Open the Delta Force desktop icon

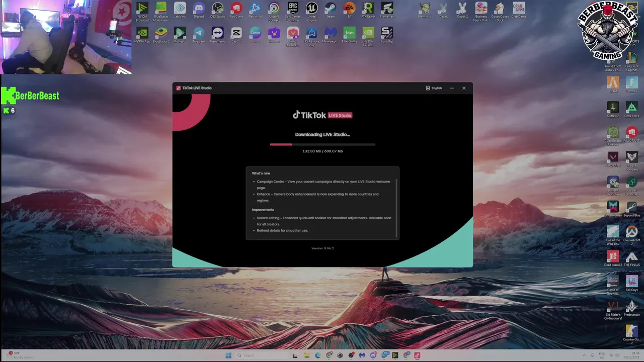(631, 110)
